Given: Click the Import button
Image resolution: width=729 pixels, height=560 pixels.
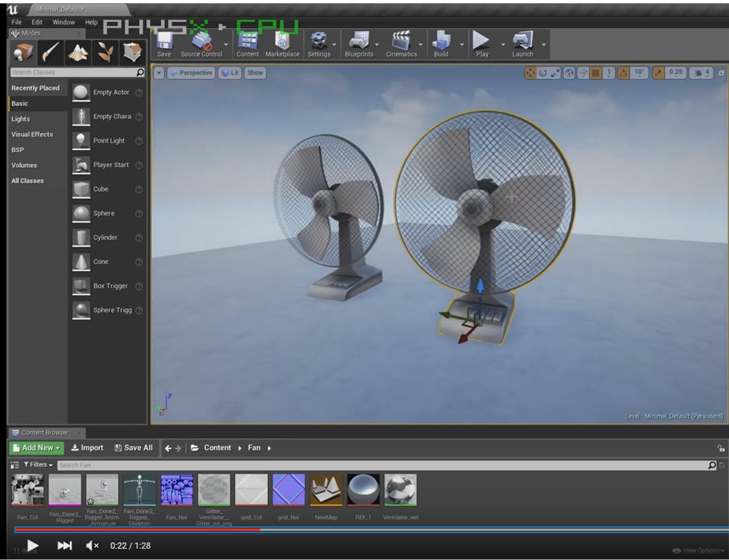Looking at the screenshot, I should (x=87, y=447).
